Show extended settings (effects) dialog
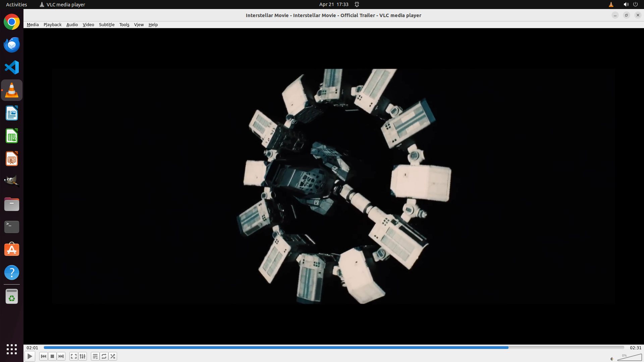 (83, 356)
